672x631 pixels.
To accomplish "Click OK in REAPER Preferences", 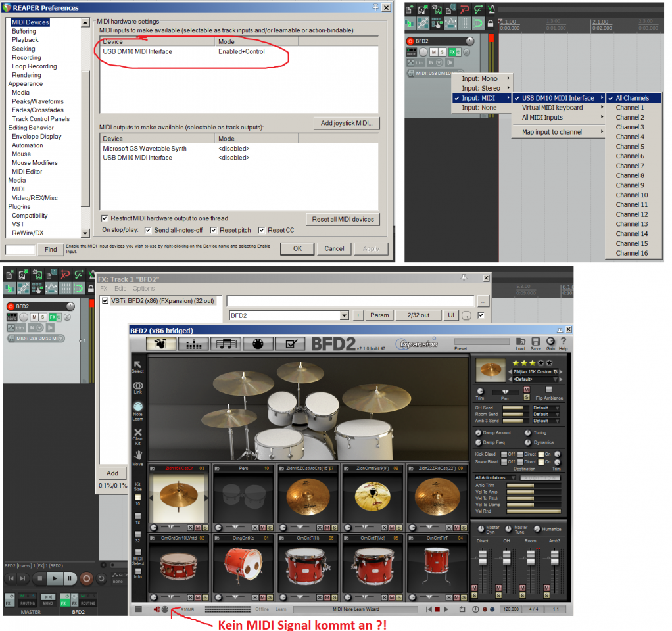I will pos(297,248).
